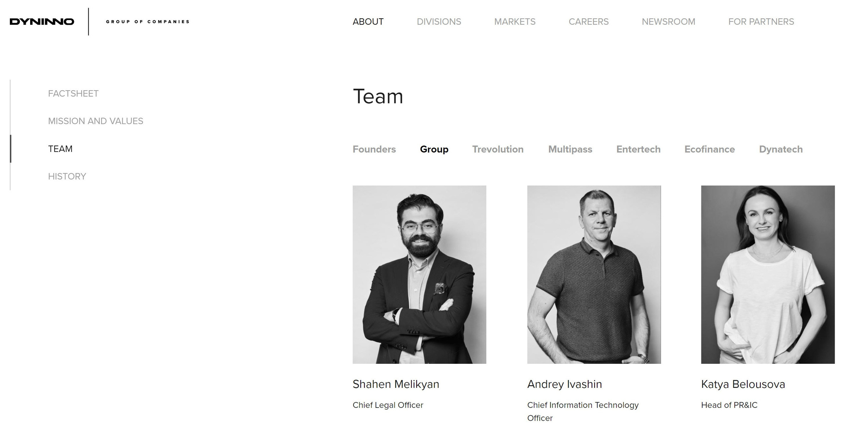This screenshot has height=434, width=868.
Task: Open the For Partners page
Action: click(x=761, y=22)
